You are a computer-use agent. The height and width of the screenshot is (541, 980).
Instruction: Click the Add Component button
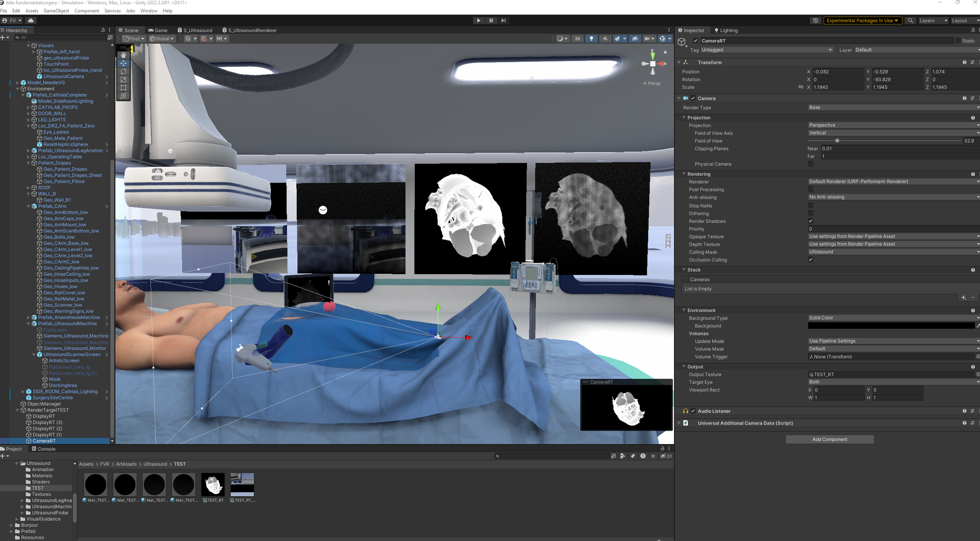click(829, 439)
